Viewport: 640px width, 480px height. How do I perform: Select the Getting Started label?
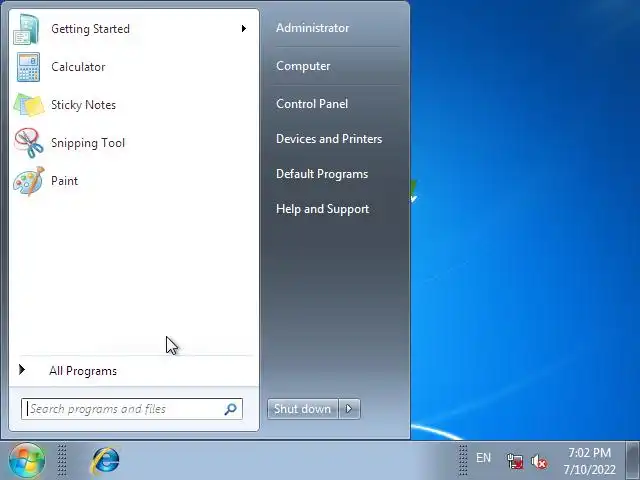tap(91, 29)
